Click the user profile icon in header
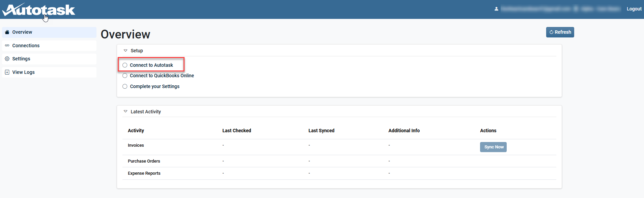 pos(496,9)
